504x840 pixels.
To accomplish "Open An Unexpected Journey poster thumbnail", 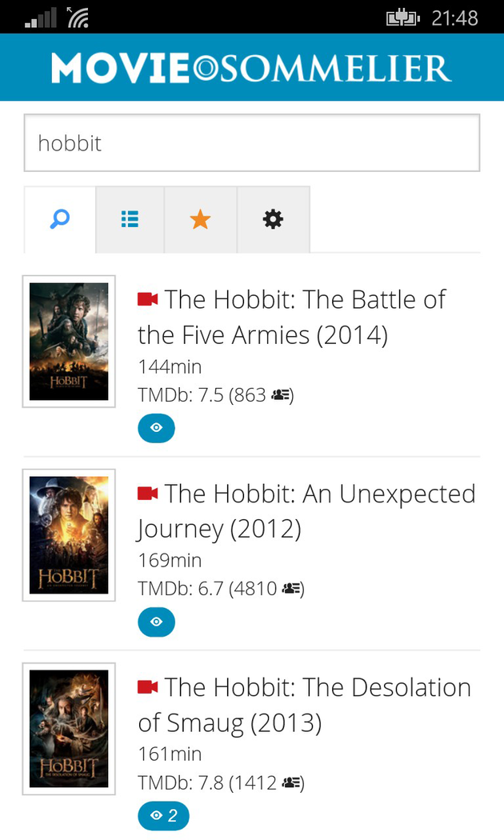I will (x=69, y=535).
